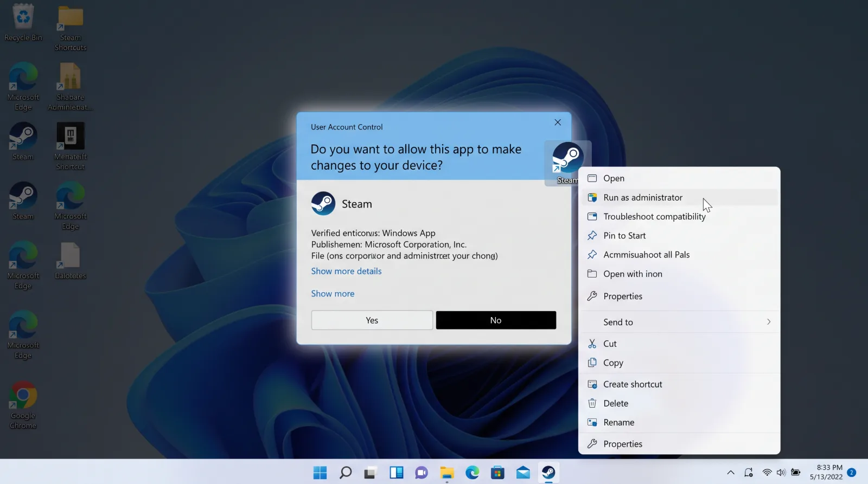Open the Show more details link
Viewport: 868px width, 484px height.
pos(346,271)
